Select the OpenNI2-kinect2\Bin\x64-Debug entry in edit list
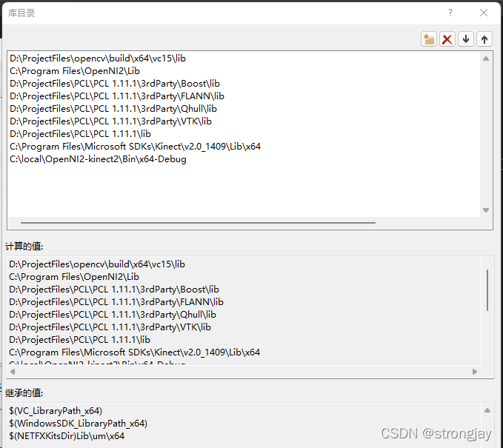The width and height of the screenshot is (503, 448). [99, 159]
